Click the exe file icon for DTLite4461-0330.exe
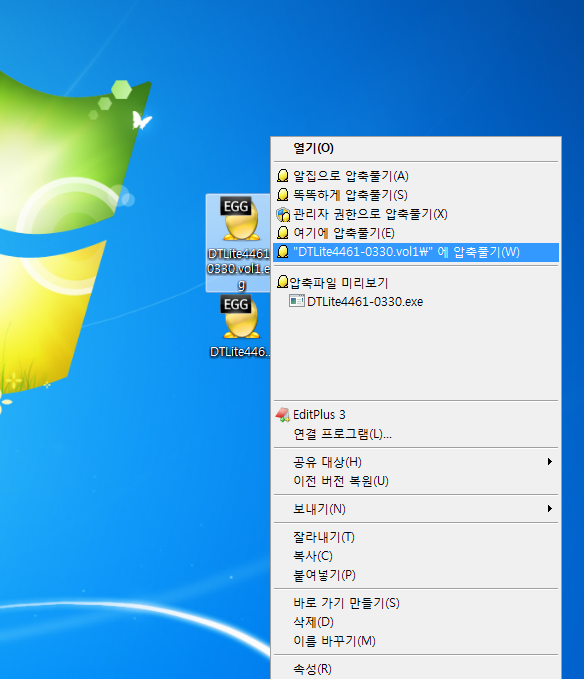The height and width of the screenshot is (679, 584). coord(297,301)
